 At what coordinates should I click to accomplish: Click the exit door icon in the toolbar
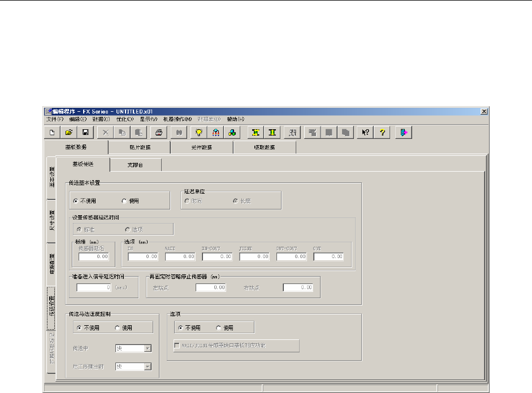pos(404,132)
